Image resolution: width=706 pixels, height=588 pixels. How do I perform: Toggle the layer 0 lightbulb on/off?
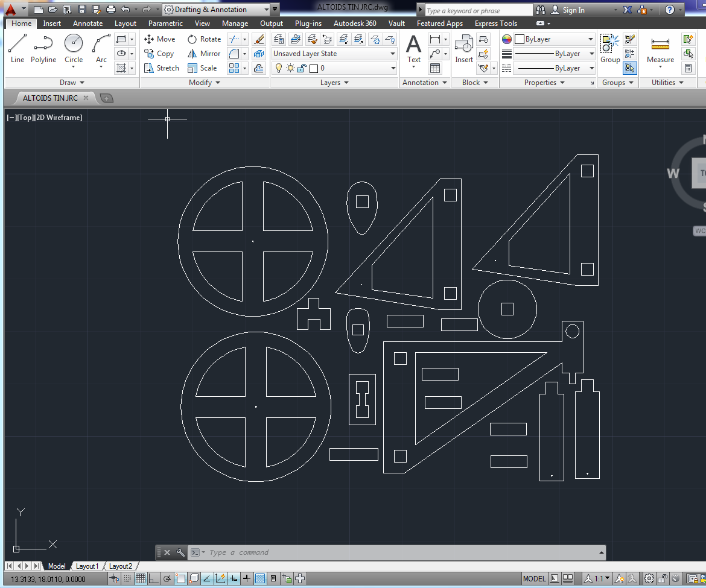[x=278, y=69]
